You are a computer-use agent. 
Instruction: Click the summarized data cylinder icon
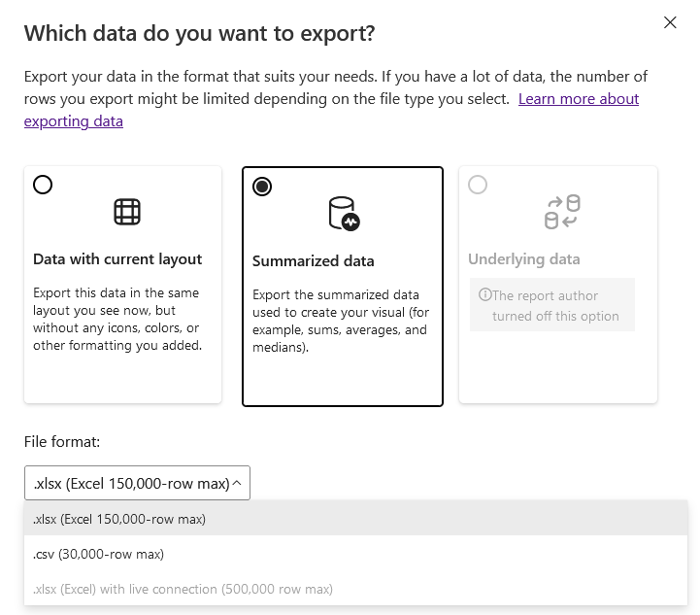point(344,213)
